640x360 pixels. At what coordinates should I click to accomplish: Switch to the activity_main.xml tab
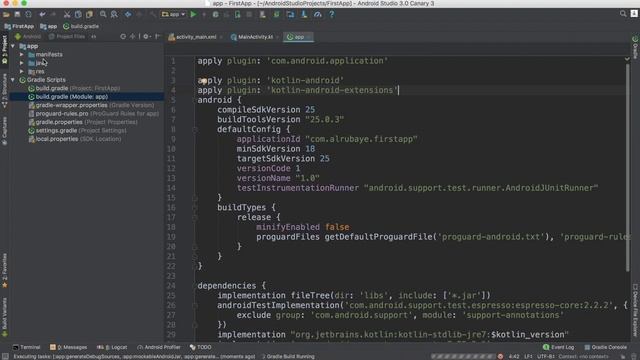click(196, 37)
